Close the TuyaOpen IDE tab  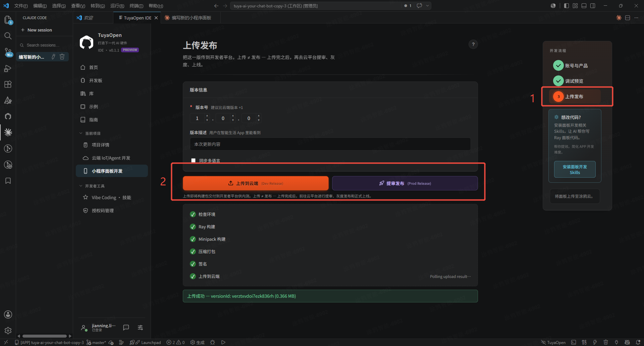coord(156,18)
